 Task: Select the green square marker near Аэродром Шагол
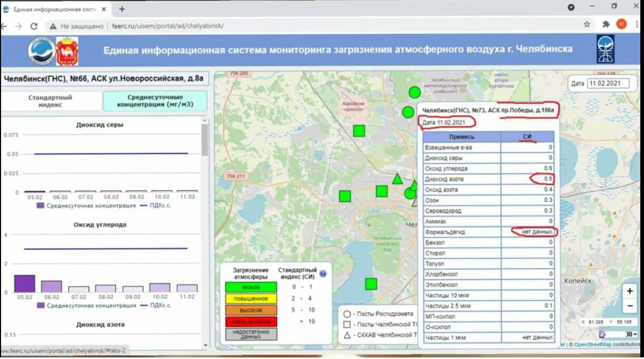(x=359, y=131)
